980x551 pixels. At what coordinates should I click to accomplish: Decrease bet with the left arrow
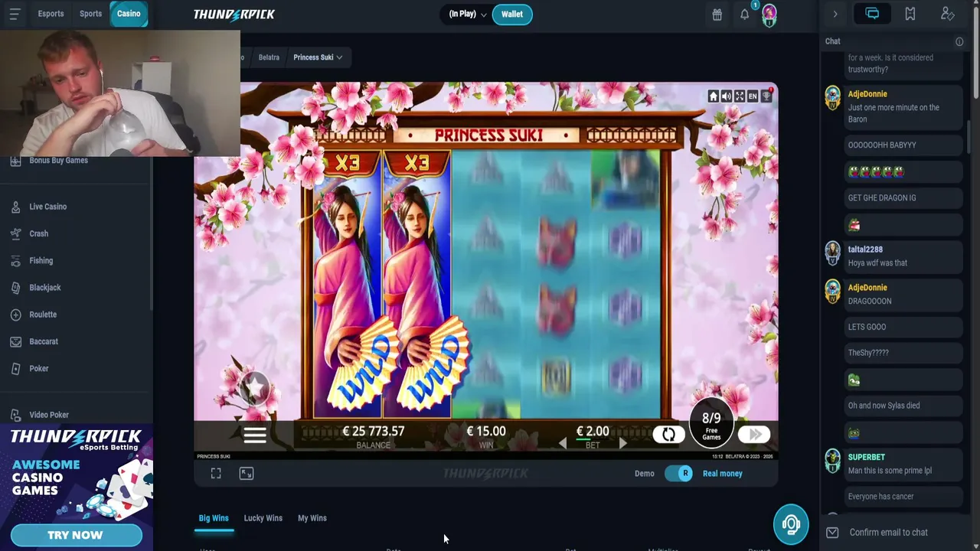[563, 443]
